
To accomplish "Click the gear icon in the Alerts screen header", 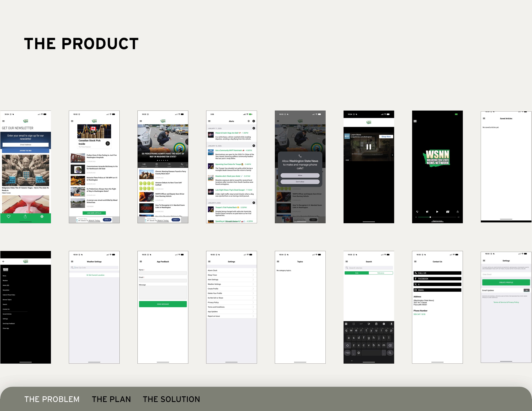I will (x=248, y=121).
